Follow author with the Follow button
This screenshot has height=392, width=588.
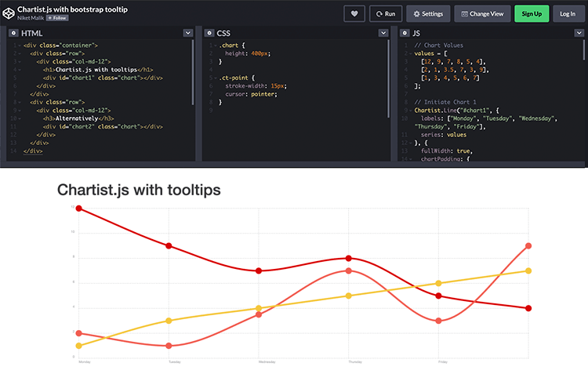(57, 18)
